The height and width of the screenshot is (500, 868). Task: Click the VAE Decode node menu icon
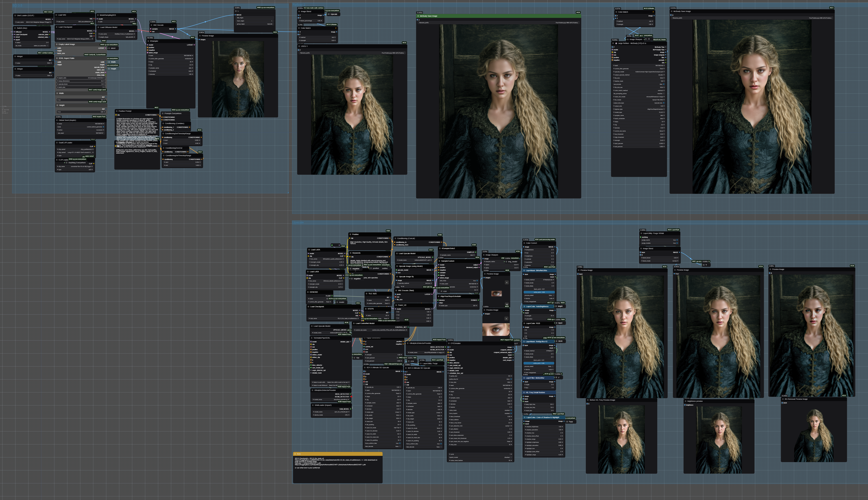151,25
